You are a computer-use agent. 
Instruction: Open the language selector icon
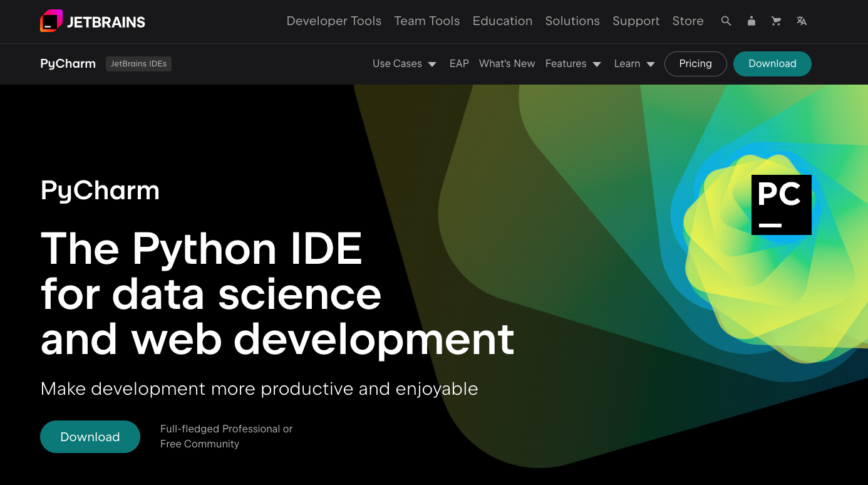[x=802, y=21]
